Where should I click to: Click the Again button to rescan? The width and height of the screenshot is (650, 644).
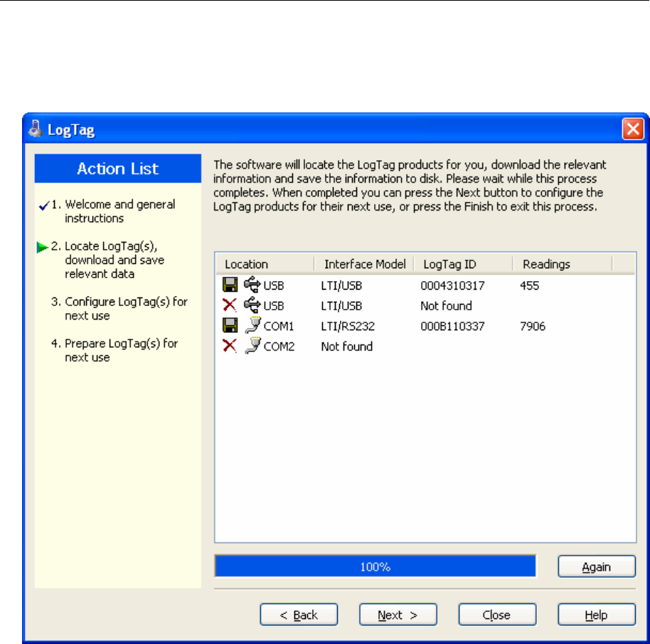click(597, 566)
